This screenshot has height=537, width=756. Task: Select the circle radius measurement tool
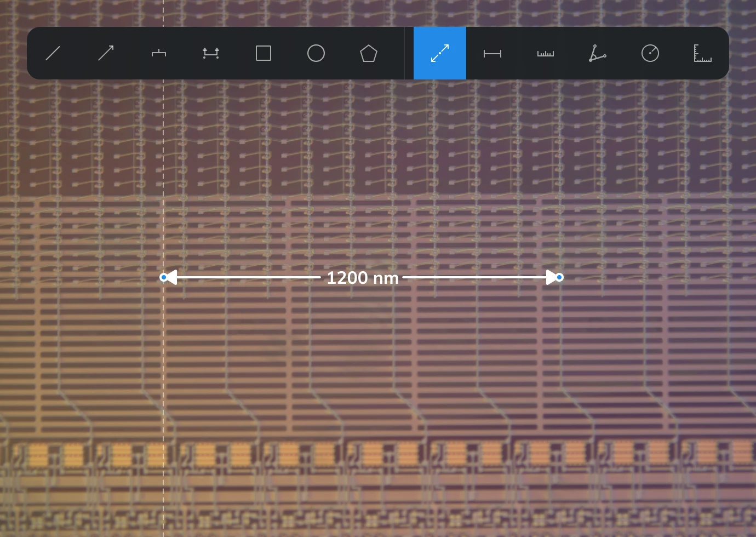[650, 53]
